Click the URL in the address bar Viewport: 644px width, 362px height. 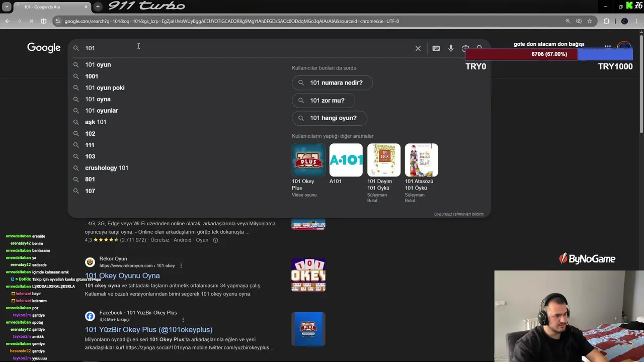coord(231,21)
